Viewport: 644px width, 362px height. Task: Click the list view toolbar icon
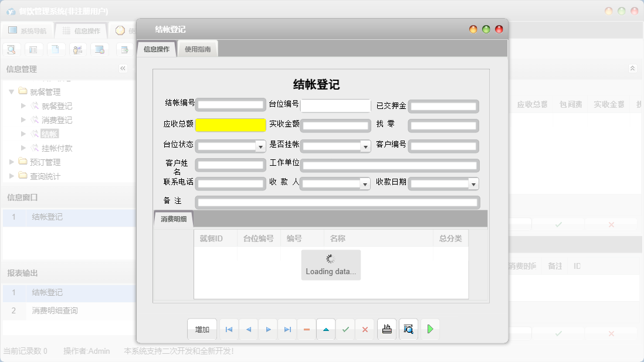pyautogui.click(x=33, y=49)
